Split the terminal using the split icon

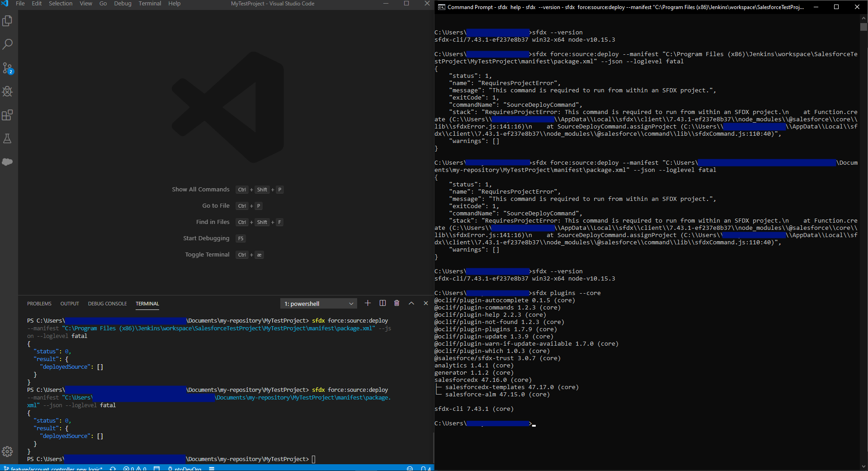click(382, 303)
